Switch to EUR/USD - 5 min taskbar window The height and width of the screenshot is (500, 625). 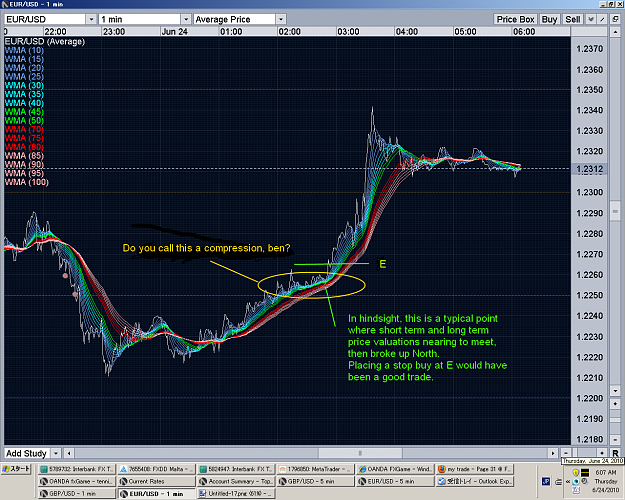(395, 482)
